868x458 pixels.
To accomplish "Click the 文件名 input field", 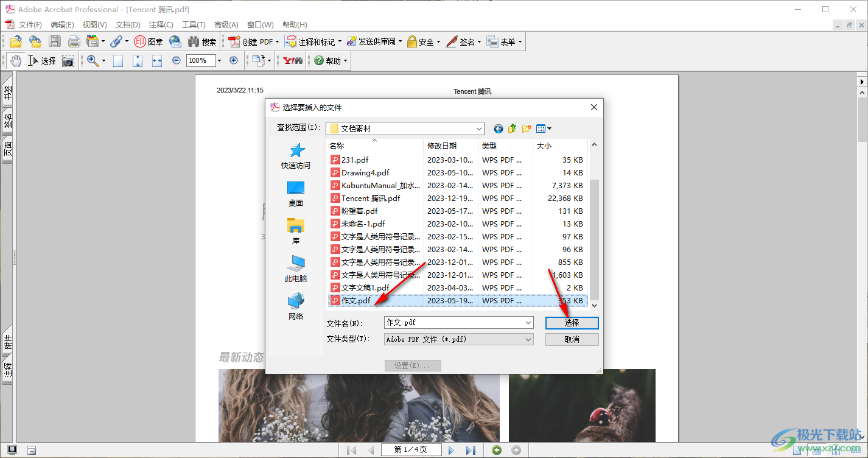I will click(x=459, y=323).
